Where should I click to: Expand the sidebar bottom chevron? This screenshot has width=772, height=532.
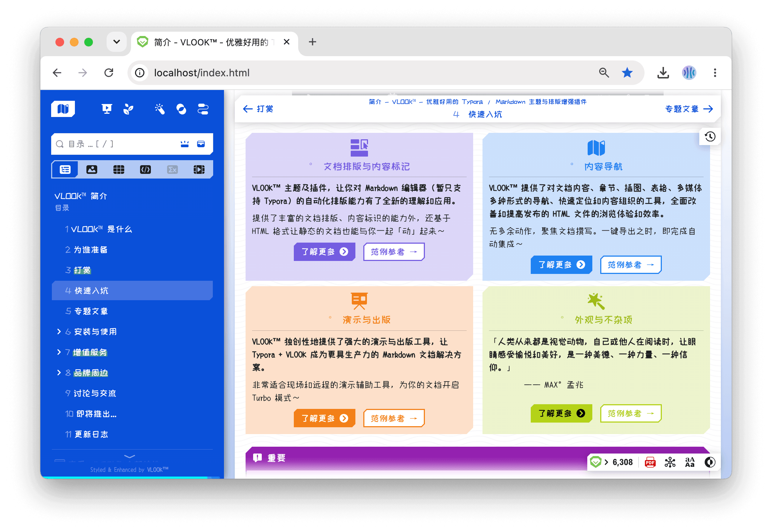click(x=130, y=456)
